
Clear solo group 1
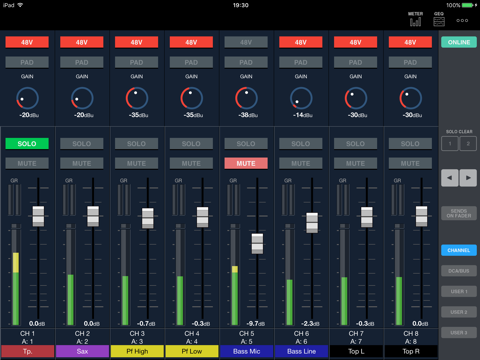click(450, 144)
